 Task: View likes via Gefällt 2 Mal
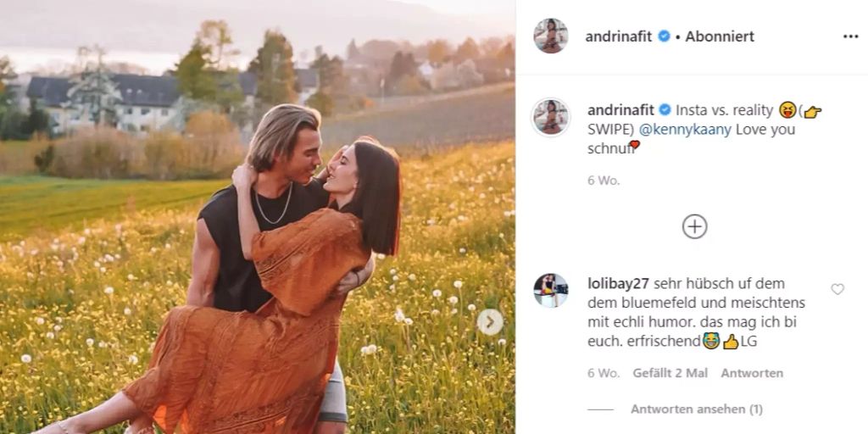pyautogui.click(x=670, y=373)
